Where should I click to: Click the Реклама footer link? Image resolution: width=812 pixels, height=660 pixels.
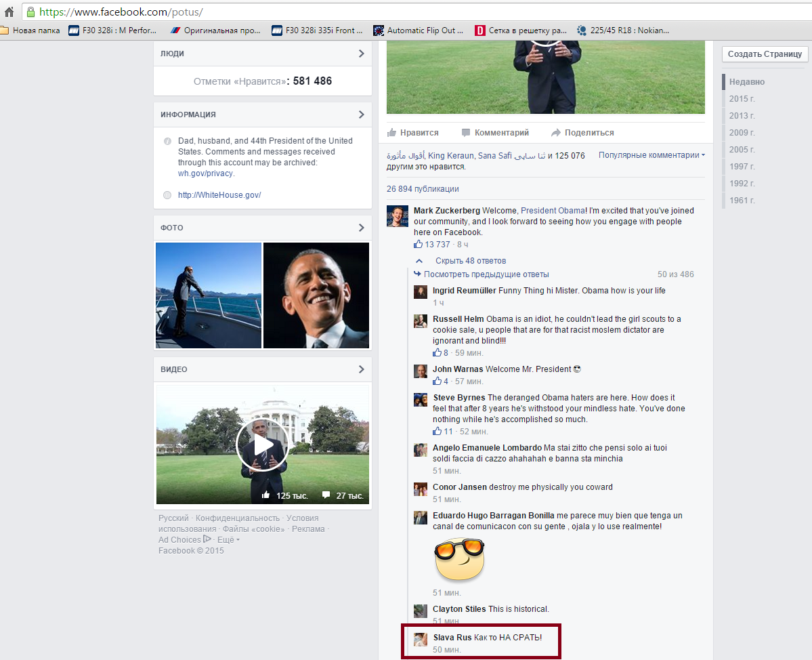308,529
